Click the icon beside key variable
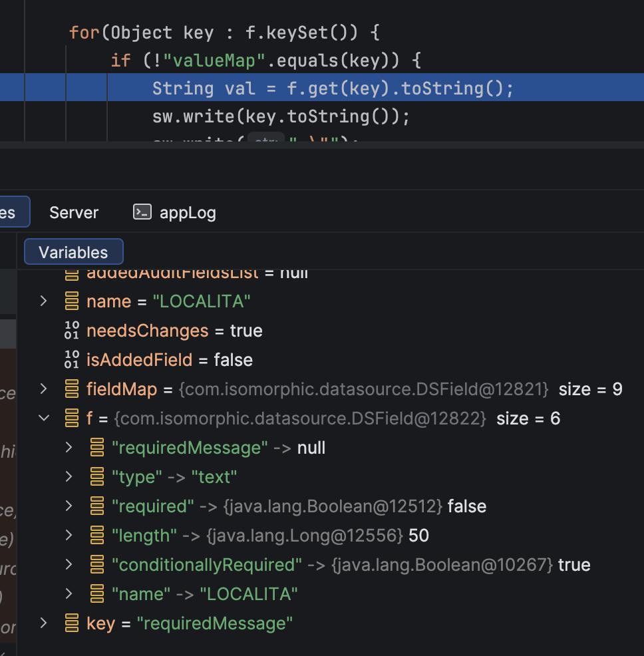The width and height of the screenshot is (644, 656). click(72, 623)
